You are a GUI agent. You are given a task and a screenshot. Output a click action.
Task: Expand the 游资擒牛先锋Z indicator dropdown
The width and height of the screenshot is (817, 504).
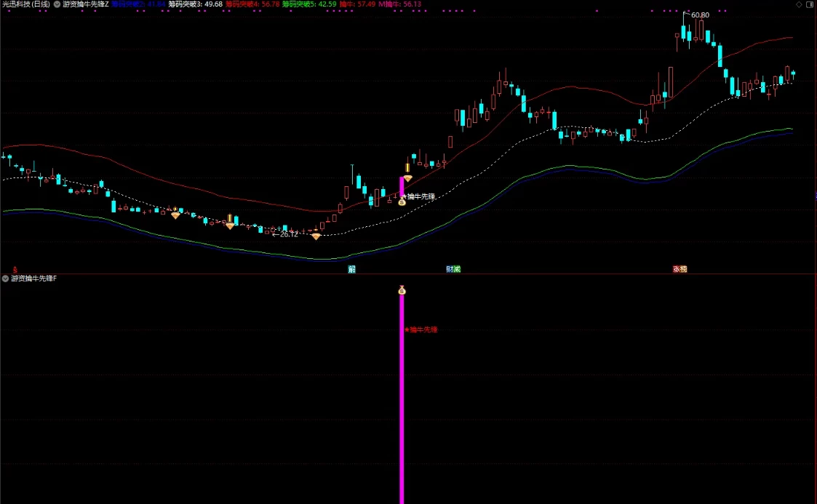tap(57, 4)
